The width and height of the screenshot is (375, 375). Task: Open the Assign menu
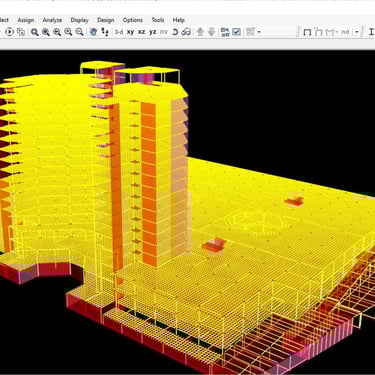pyautogui.click(x=26, y=20)
